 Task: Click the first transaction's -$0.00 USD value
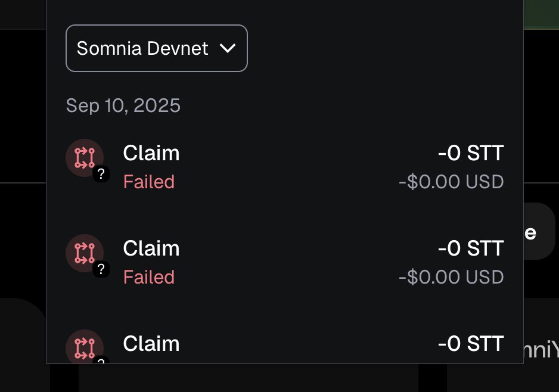point(451,181)
